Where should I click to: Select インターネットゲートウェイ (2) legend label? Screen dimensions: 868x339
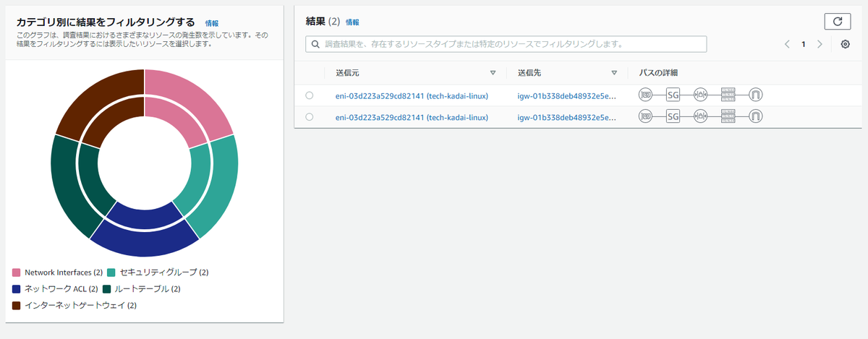[81, 306]
